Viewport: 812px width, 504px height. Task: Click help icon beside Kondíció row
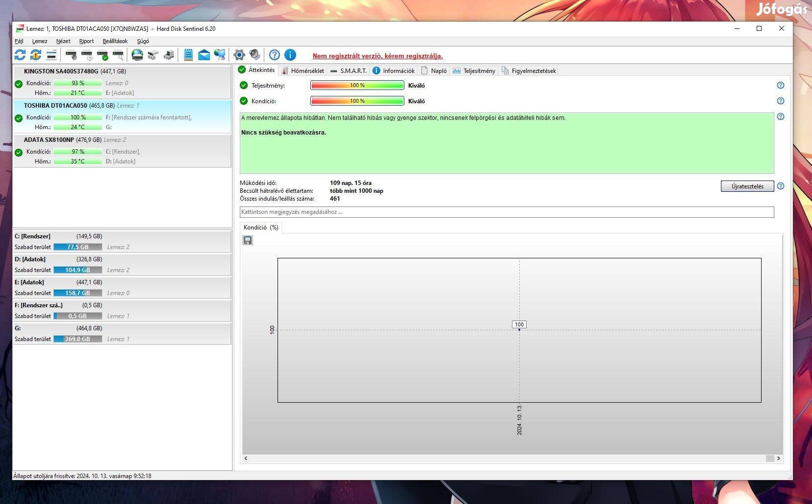point(781,101)
